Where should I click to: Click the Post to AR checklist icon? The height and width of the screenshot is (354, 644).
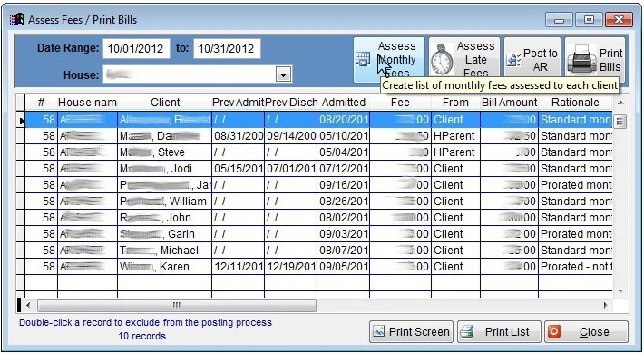pos(513,61)
